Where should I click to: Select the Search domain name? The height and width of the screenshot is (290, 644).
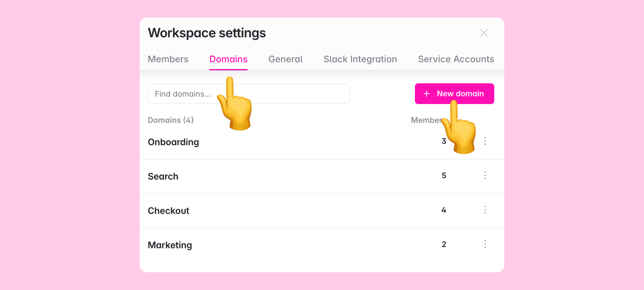coord(163,176)
